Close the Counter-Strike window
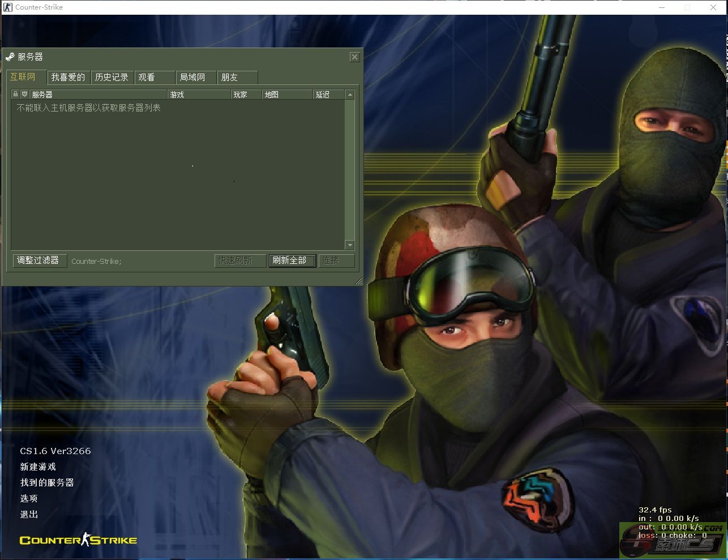728x560 pixels. tap(713, 7)
